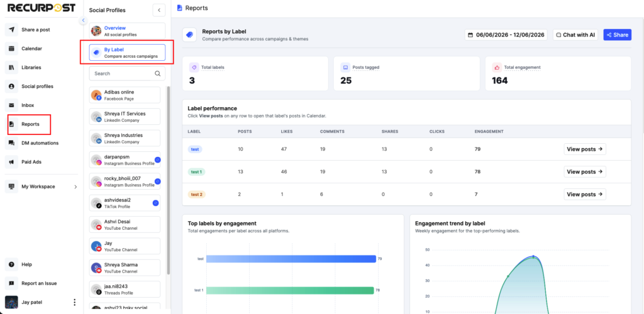644x314 pixels.
Task: Click the Share a post paper-plane icon
Action: pos(12,30)
